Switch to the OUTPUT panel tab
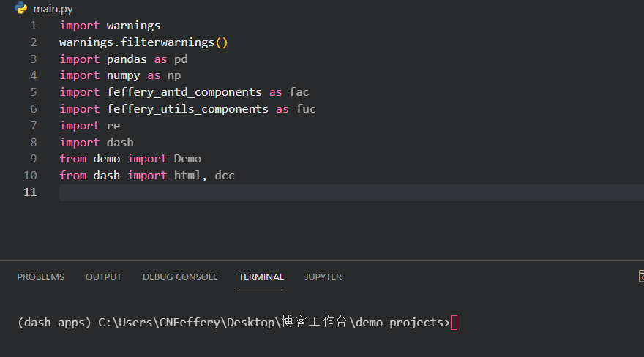The image size is (644, 357). click(x=103, y=277)
